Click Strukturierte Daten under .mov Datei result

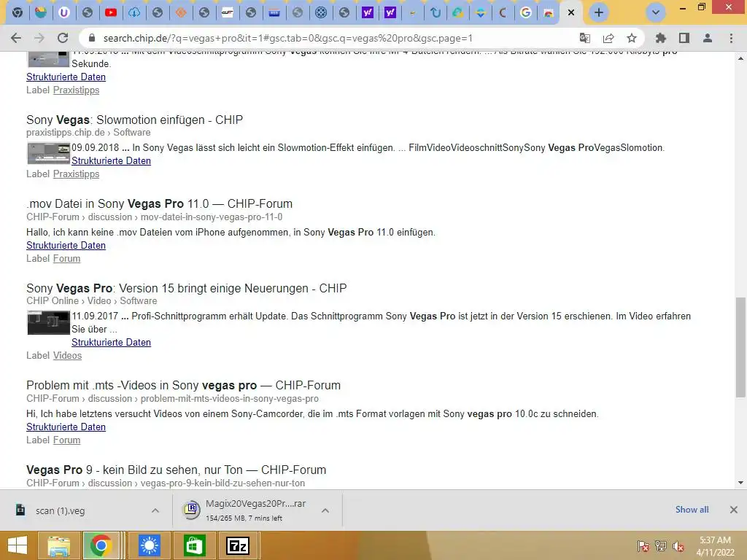66,245
